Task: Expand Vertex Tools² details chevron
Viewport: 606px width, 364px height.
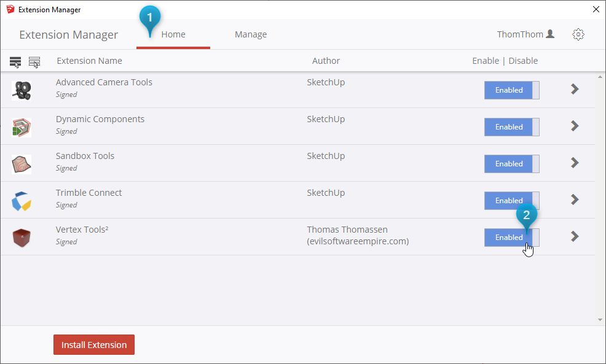Action: pyautogui.click(x=575, y=236)
